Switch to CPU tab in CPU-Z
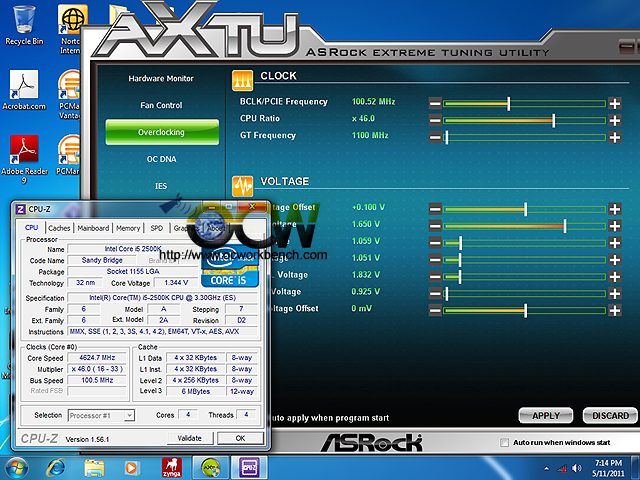This screenshot has width=640, height=480. (31, 228)
